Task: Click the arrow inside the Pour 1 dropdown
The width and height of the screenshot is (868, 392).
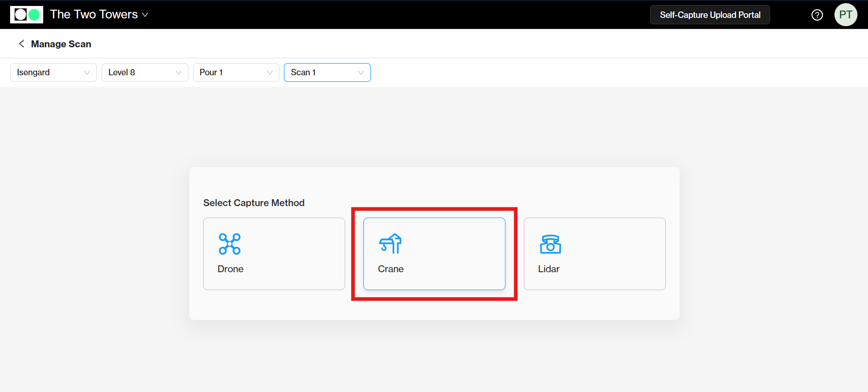Action: [x=270, y=73]
